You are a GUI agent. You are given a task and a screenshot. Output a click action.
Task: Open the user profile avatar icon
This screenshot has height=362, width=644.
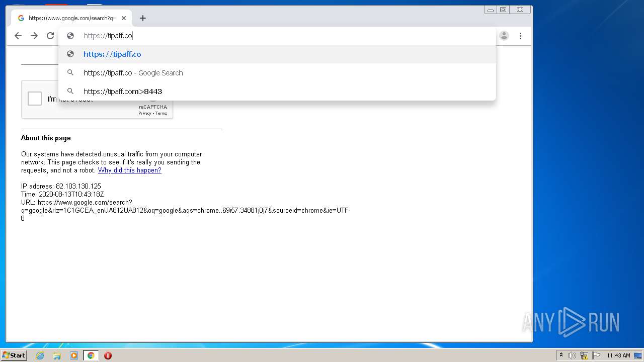click(x=504, y=36)
